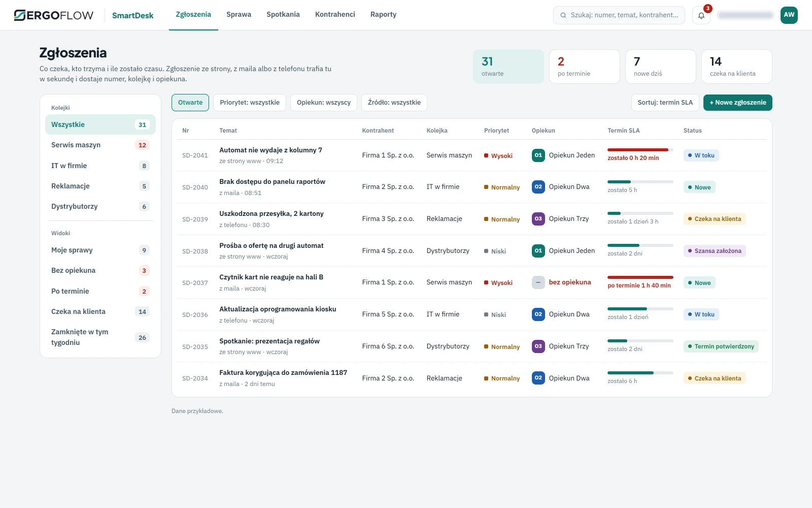Open the AW user avatar menu

(789, 15)
